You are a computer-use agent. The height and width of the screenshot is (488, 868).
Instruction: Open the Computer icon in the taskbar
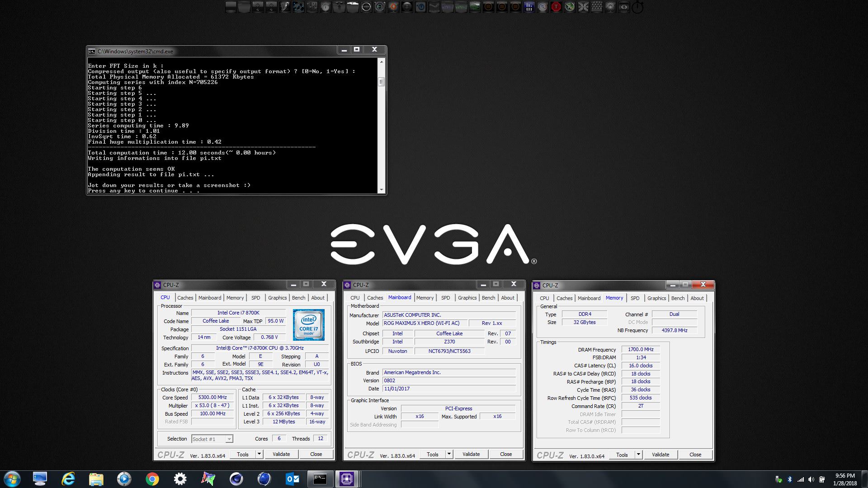coord(40,479)
